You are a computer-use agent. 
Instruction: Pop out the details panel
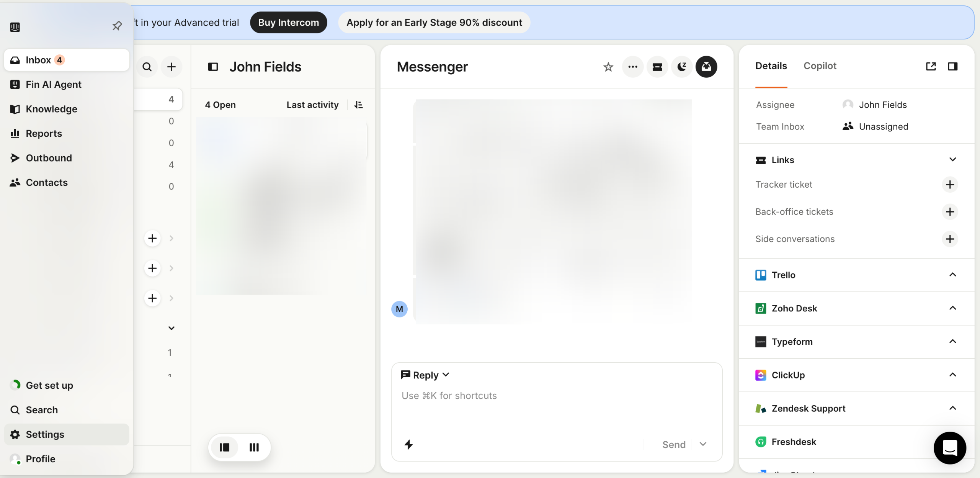931,66
